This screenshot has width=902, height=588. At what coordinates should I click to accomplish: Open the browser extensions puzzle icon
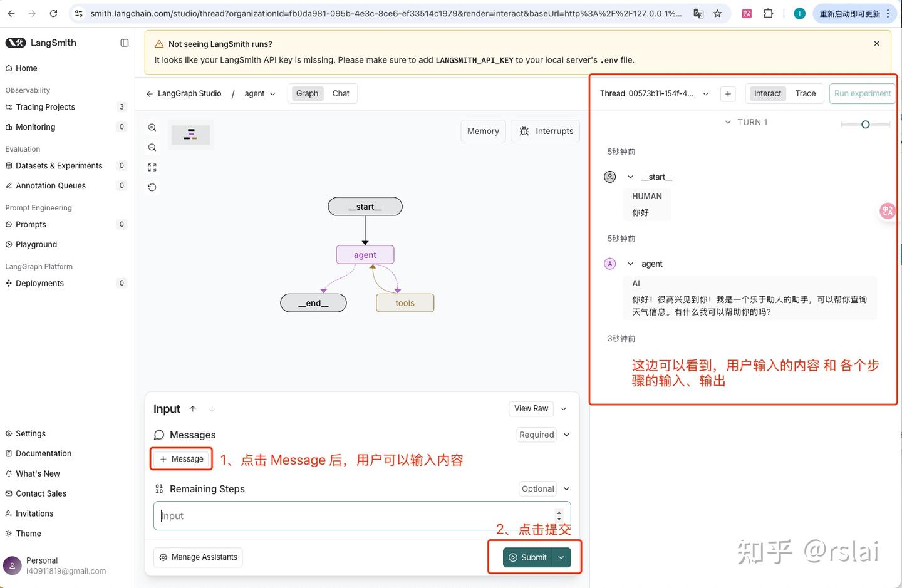768,13
